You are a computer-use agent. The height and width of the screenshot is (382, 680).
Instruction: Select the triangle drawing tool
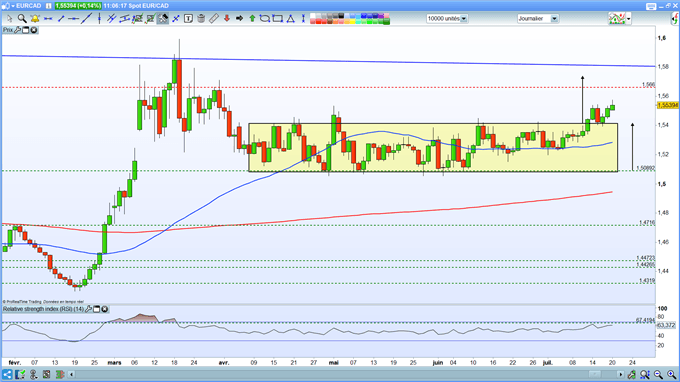(x=291, y=19)
